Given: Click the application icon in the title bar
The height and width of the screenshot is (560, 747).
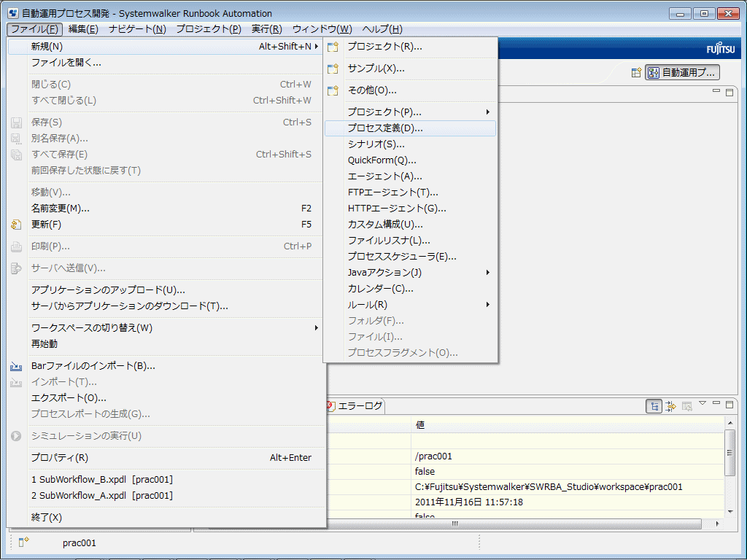Looking at the screenshot, I should click(13, 13).
